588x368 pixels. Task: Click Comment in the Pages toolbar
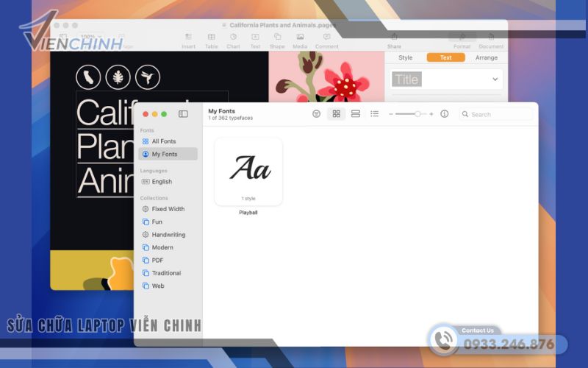pyautogui.click(x=326, y=41)
